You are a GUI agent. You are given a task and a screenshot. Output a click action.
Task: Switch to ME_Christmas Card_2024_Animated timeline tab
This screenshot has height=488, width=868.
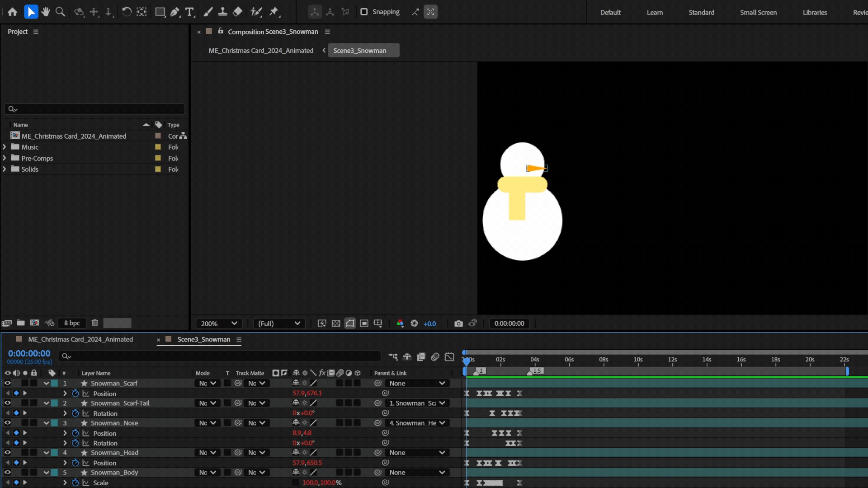coord(80,339)
